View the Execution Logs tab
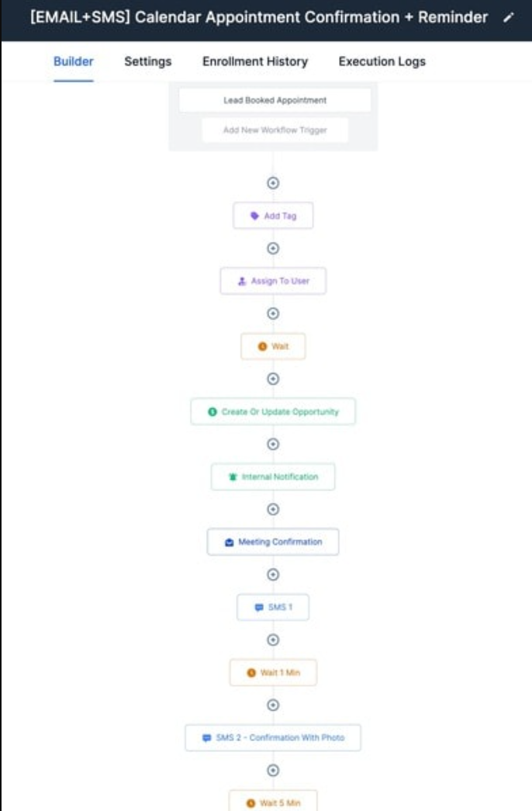532x811 pixels. click(382, 62)
